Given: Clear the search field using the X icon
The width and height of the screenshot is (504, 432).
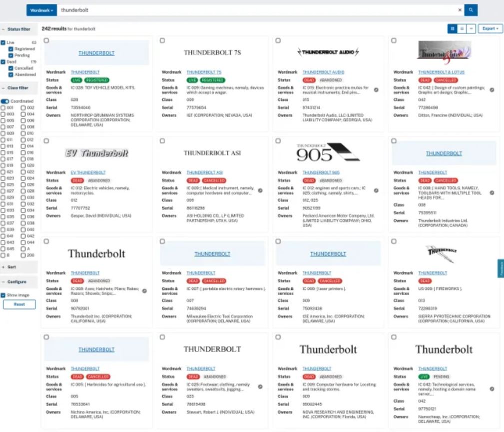Looking at the screenshot, I should click(x=461, y=9).
